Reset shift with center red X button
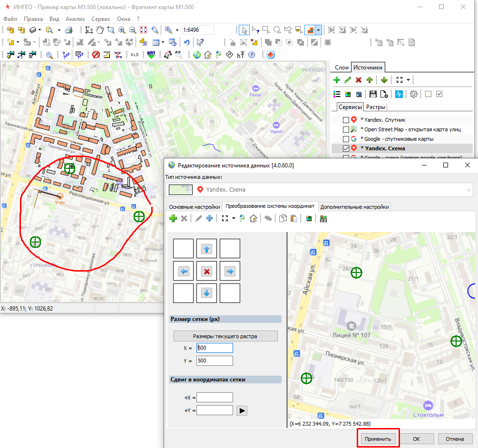Screen dimensions: 478x448 click(x=207, y=271)
